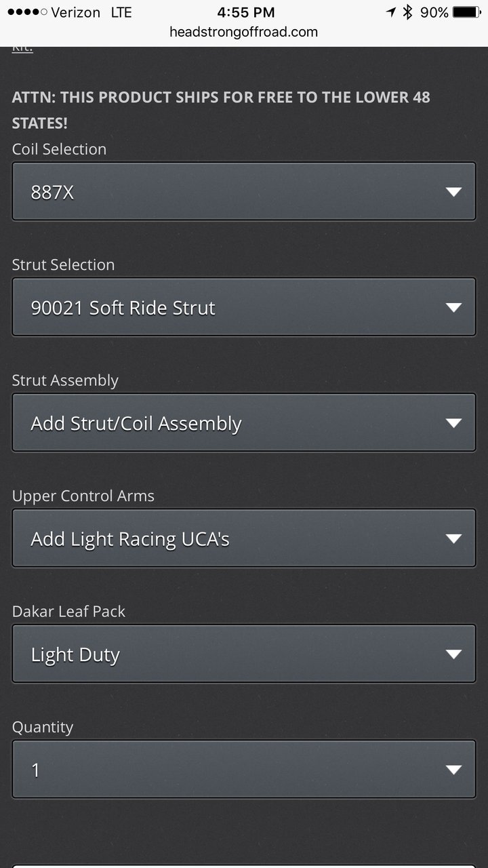Open the 90021 Soft Ride Strut dropdown

click(244, 307)
